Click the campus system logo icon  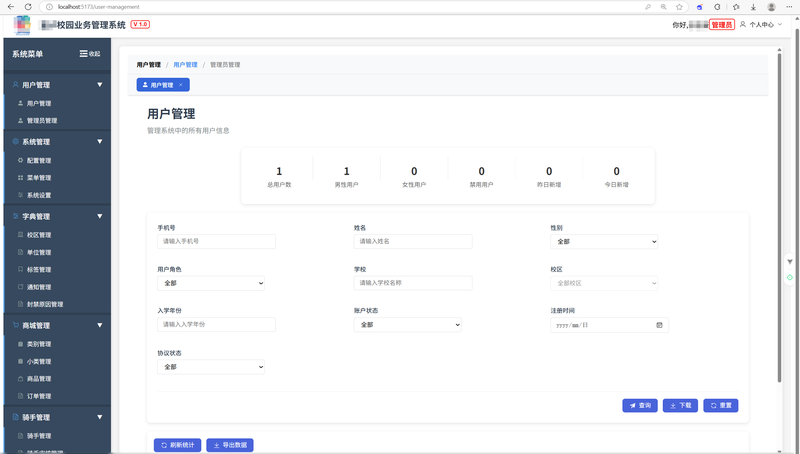click(x=22, y=25)
